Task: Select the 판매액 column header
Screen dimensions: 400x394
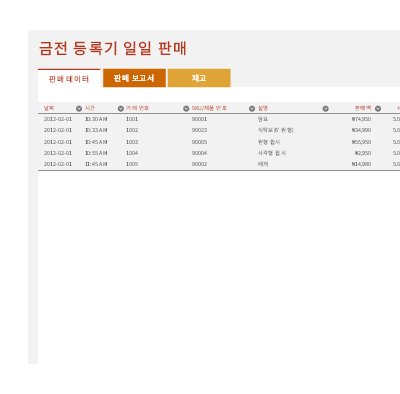Action: tap(363, 108)
